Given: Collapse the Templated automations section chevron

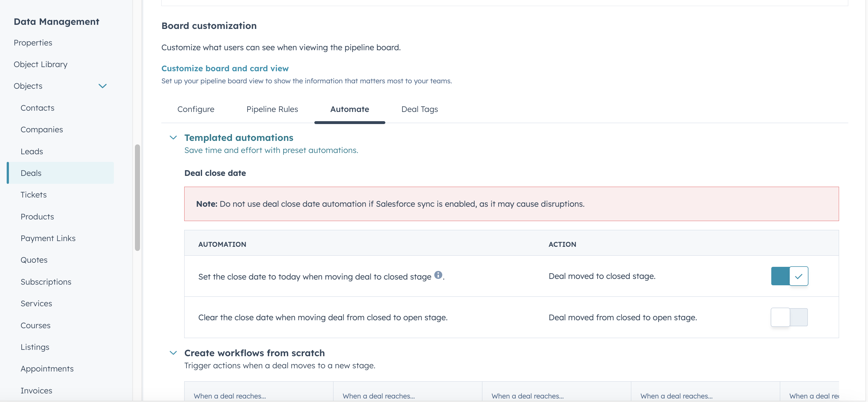Looking at the screenshot, I should tap(173, 137).
